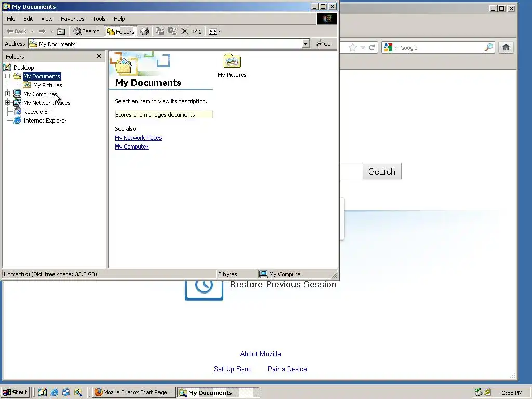Click the Firefox Google search box
The image size is (532, 399).
click(x=441, y=47)
